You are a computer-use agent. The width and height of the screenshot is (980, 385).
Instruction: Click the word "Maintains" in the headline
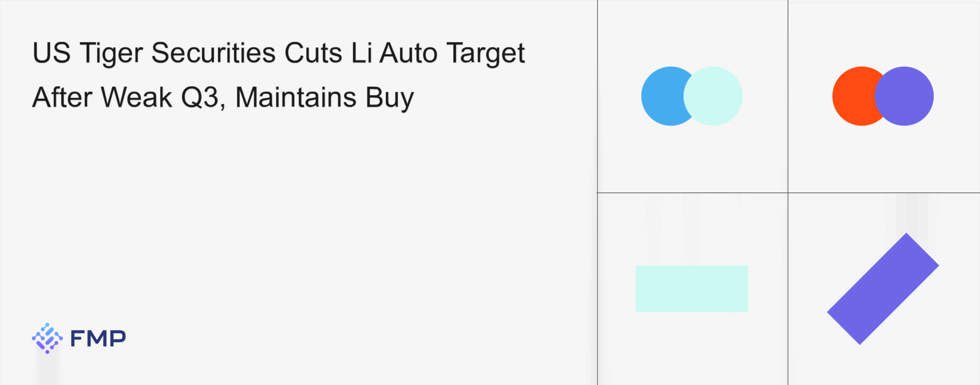[296, 97]
